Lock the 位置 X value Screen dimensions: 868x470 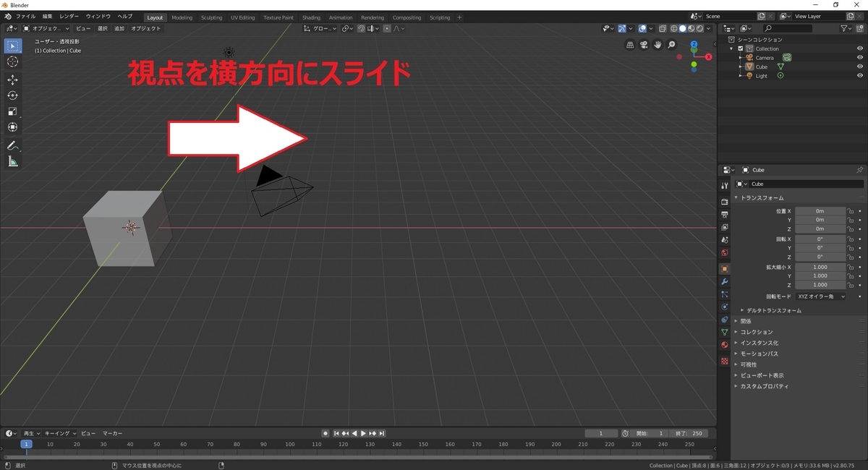(851, 211)
